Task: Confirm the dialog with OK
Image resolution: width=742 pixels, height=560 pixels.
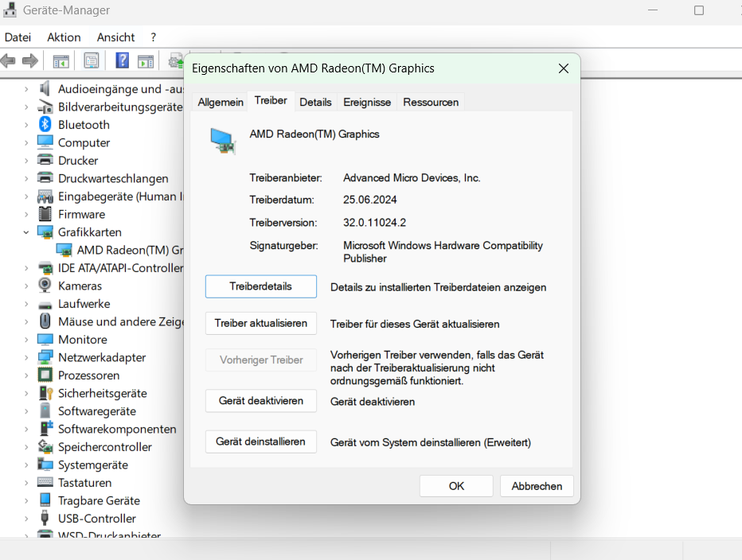Action: coord(456,486)
